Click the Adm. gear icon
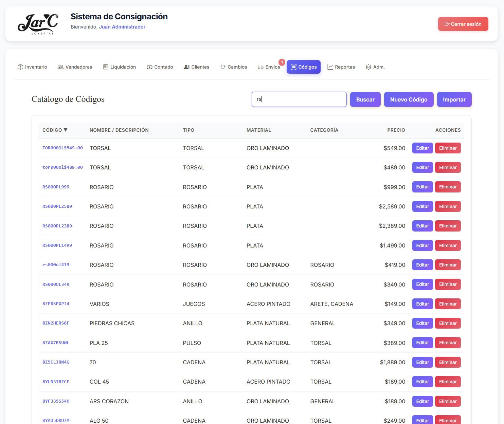 [368, 67]
